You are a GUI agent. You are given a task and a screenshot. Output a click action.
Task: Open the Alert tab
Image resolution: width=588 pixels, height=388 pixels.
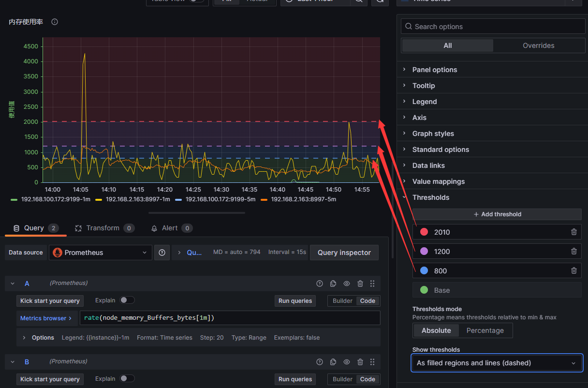pyautogui.click(x=172, y=228)
